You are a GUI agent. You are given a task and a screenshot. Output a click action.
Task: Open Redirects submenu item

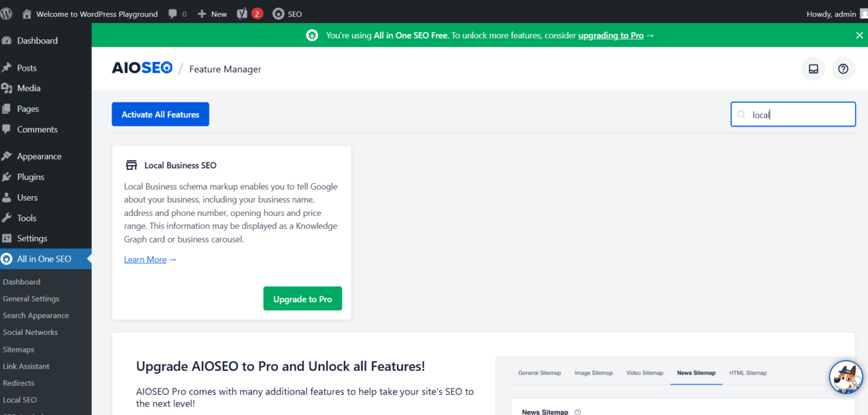coord(19,383)
